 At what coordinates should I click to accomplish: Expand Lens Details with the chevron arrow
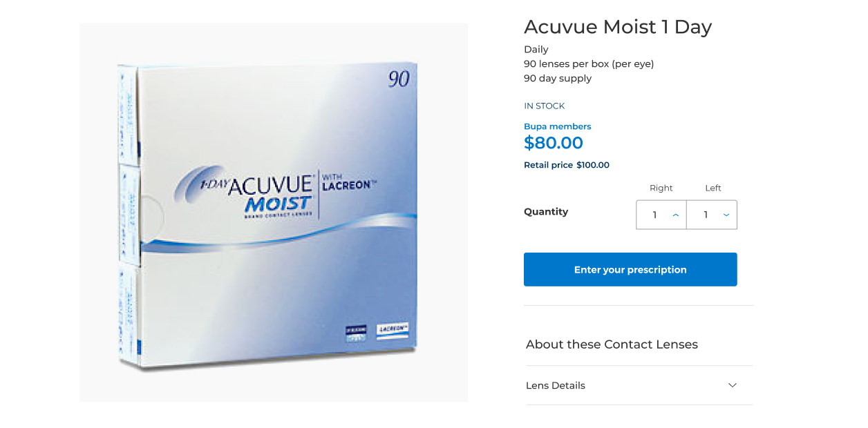click(733, 385)
